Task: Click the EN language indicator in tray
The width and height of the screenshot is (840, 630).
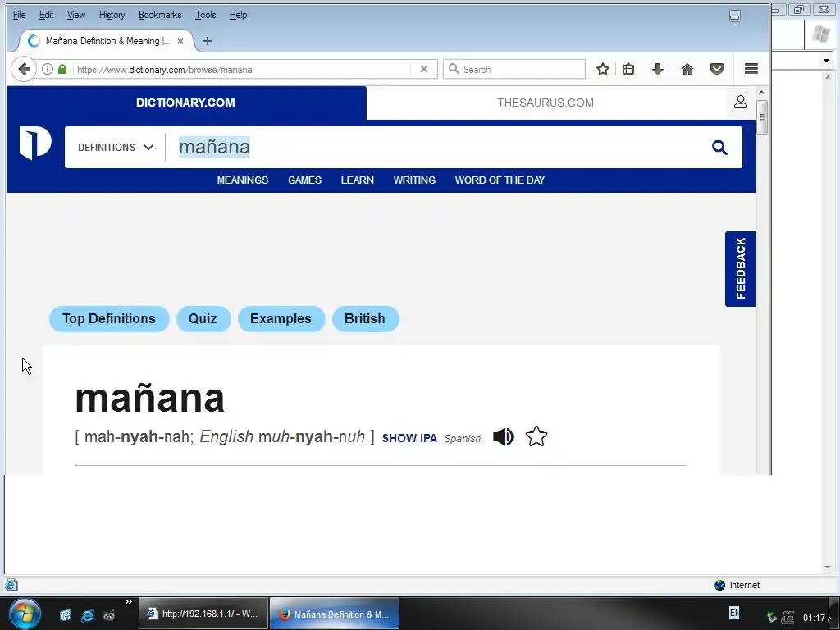Action: click(x=734, y=612)
